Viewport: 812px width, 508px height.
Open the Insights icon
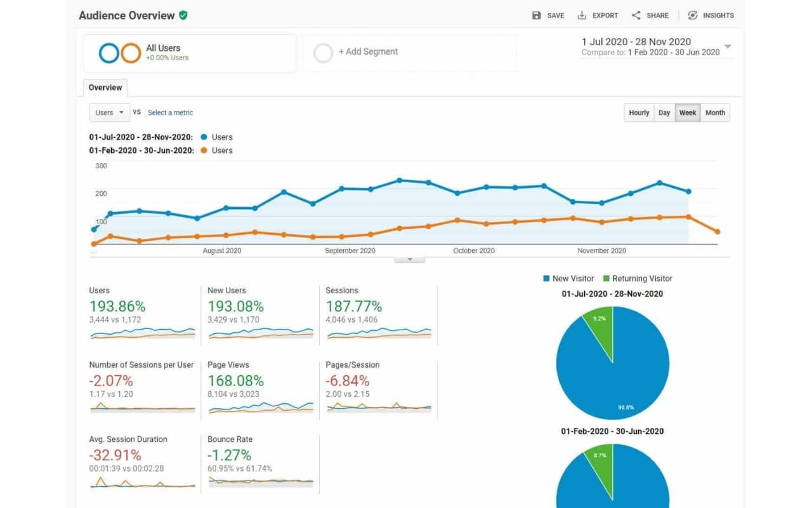coord(693,15)
